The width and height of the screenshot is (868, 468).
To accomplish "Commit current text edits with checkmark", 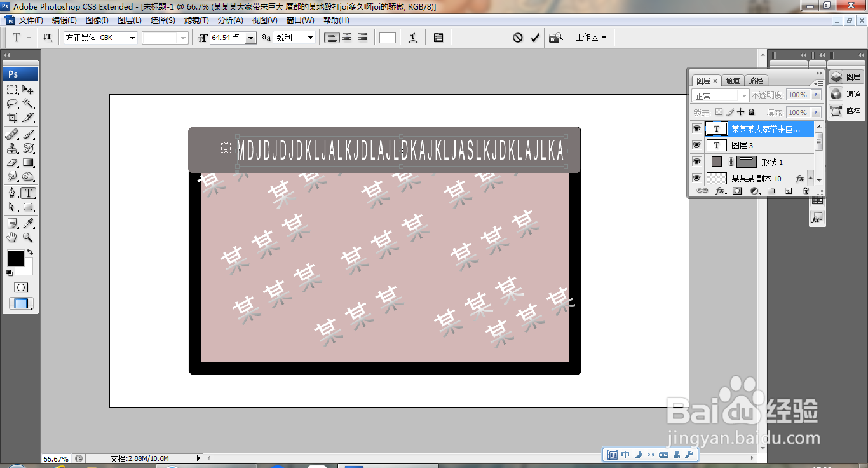I will [x=535, y=38].
